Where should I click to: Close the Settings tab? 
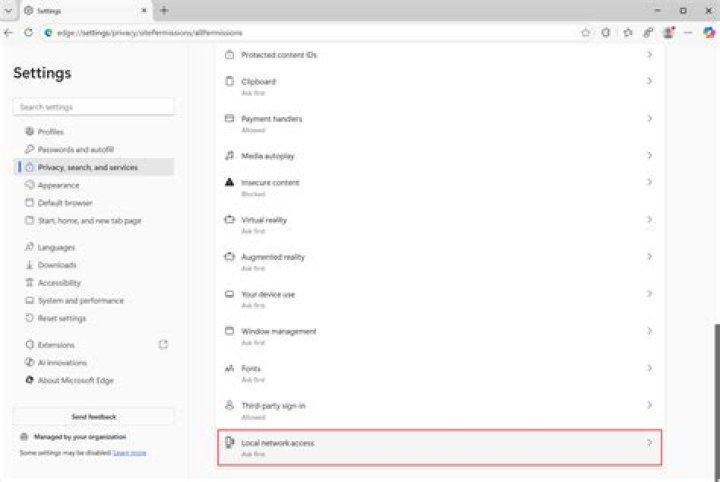144,10
